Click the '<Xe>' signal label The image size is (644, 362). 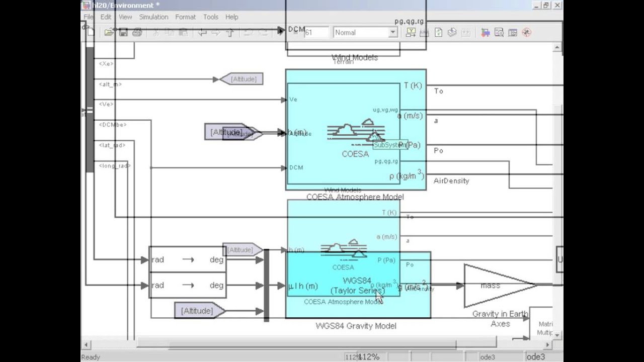(x=106, y=64)
